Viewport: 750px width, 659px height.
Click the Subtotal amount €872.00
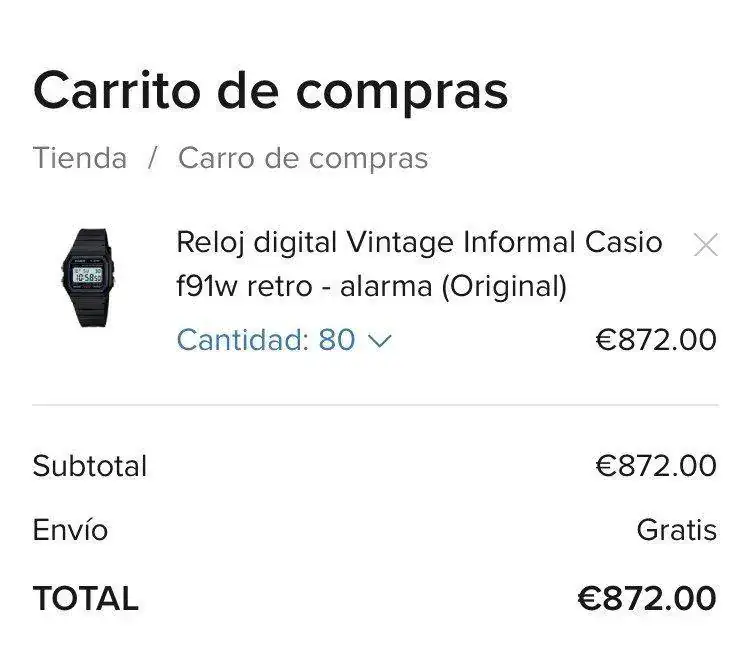[656, 466]
